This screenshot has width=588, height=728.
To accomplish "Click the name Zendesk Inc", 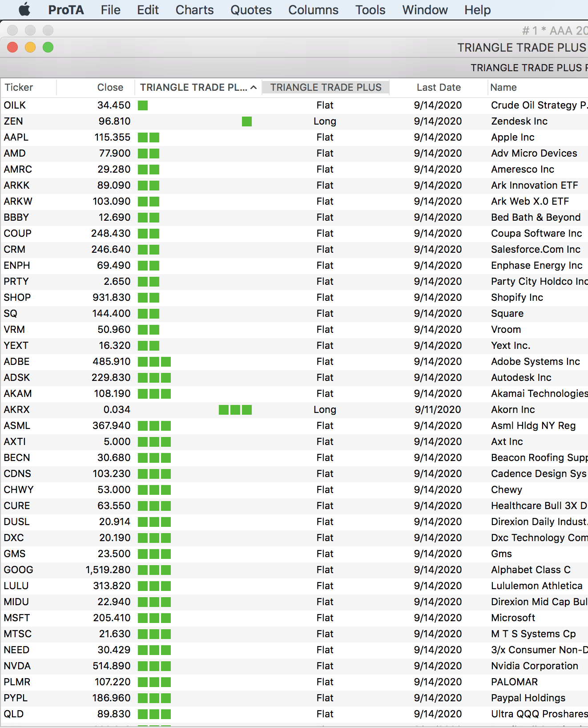I will tap(519, 121).
